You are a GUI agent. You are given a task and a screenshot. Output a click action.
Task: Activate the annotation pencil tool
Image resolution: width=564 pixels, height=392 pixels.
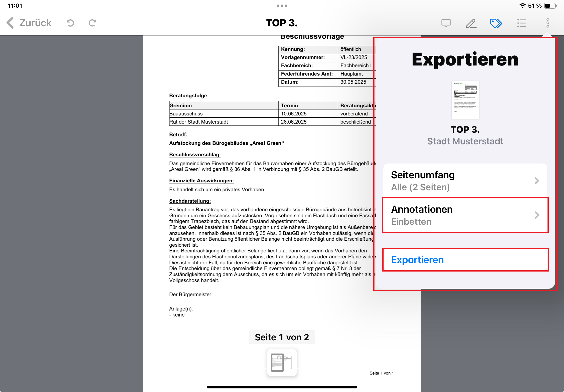click(x=471, y=23)
